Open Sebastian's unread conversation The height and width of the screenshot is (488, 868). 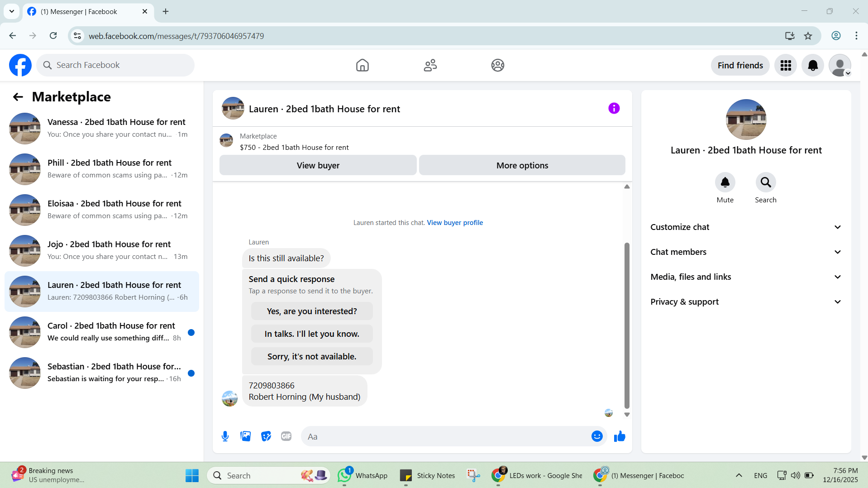(x=102, y=373)
